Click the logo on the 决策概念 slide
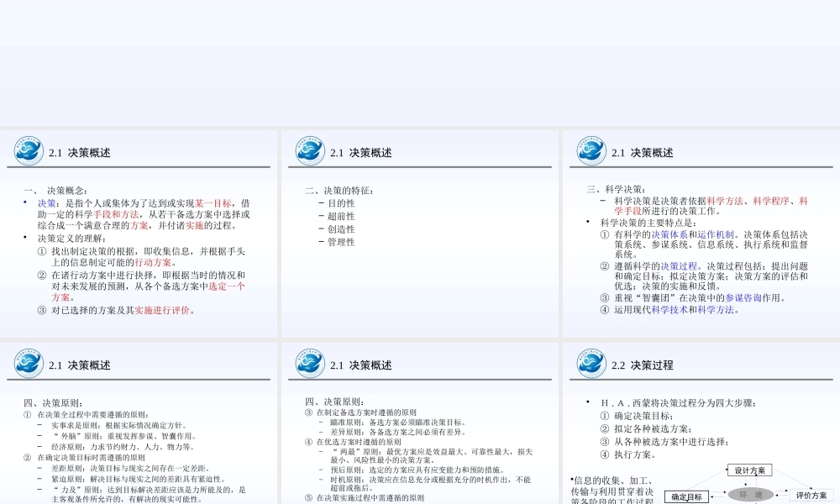Image resolution: width=840 pixels, height=504 pixels. [x=29, y=151]
